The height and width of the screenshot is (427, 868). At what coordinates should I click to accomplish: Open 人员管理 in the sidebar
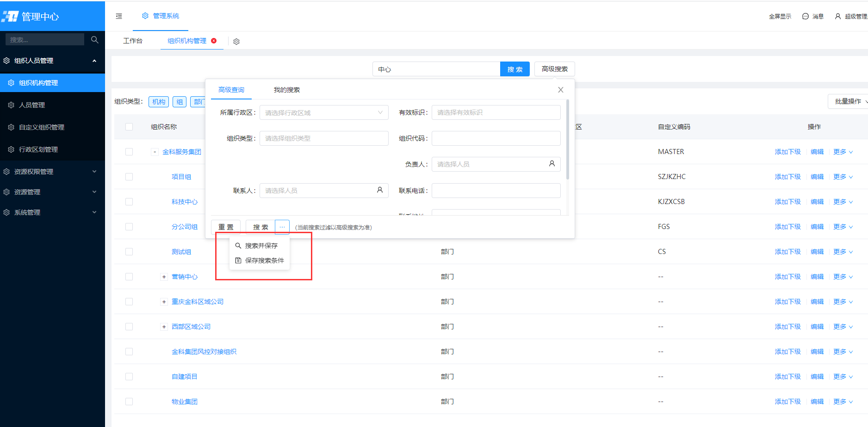click(x=52, y=105)
